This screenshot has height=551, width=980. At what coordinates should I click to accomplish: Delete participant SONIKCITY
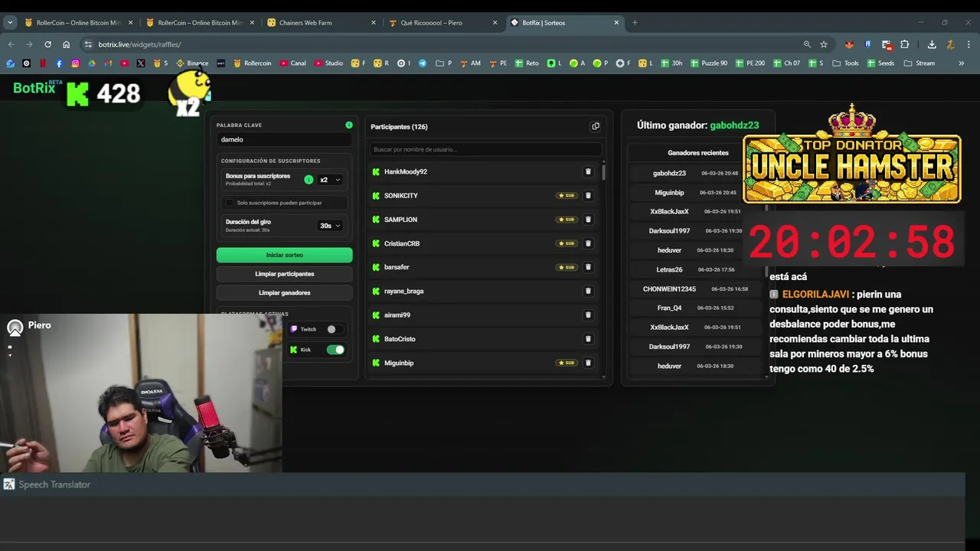[588, 195]
